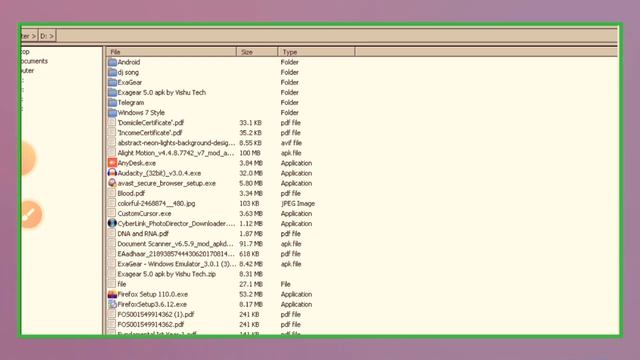Select the item named 'file'
Screen dimensions: 640x360
click(x=122, y=284)
